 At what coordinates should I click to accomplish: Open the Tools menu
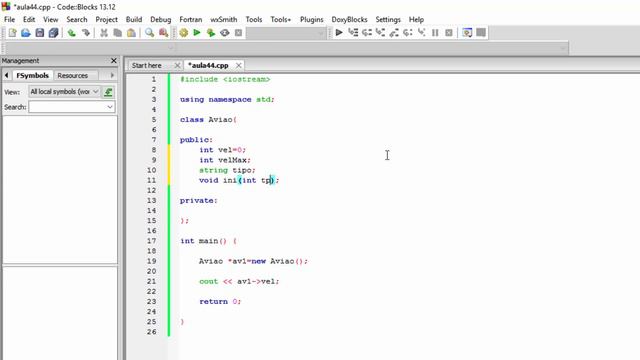(253, 19)
